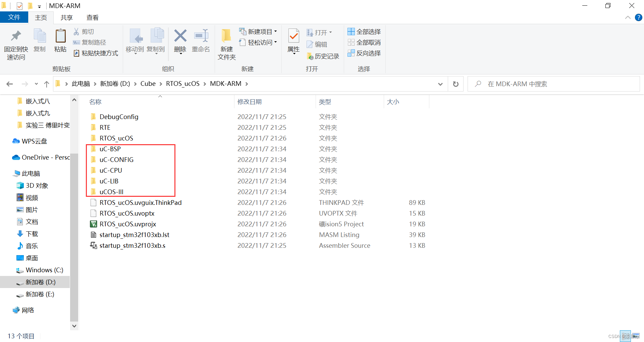Click Select All (全部选择)
This screenshot has width=644, height=342.
coord(364,32)
